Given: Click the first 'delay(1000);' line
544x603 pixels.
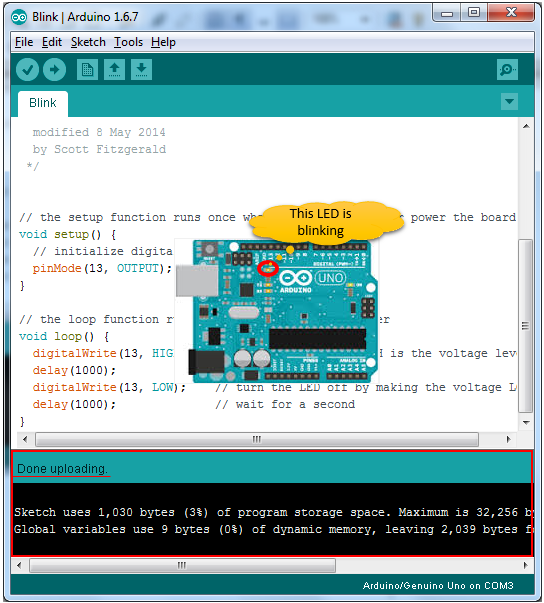Looking at the screenshot, I should 74,370.
